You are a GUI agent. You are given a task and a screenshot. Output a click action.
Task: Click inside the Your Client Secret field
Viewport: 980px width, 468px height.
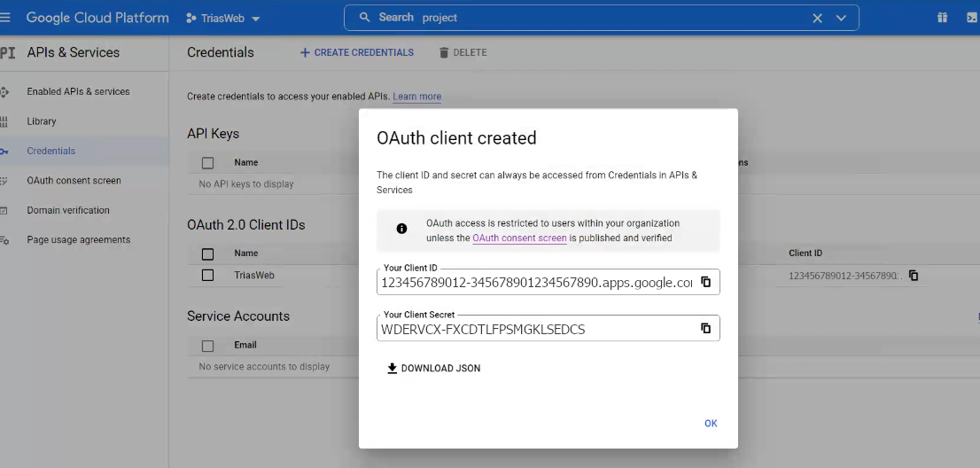[532, 330]
